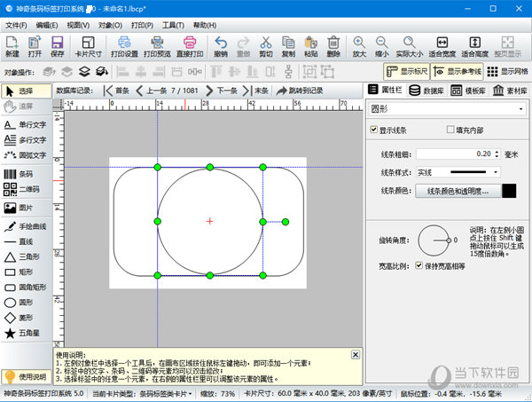Screen dimensions: 532x402
Task: Open the 视图(V) menu
Action: (78, 26)
